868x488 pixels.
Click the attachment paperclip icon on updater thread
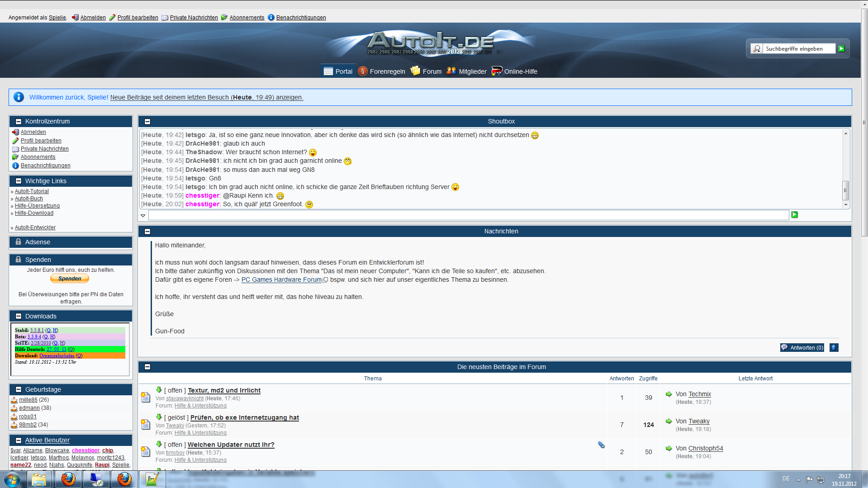[x=601, y=445]
